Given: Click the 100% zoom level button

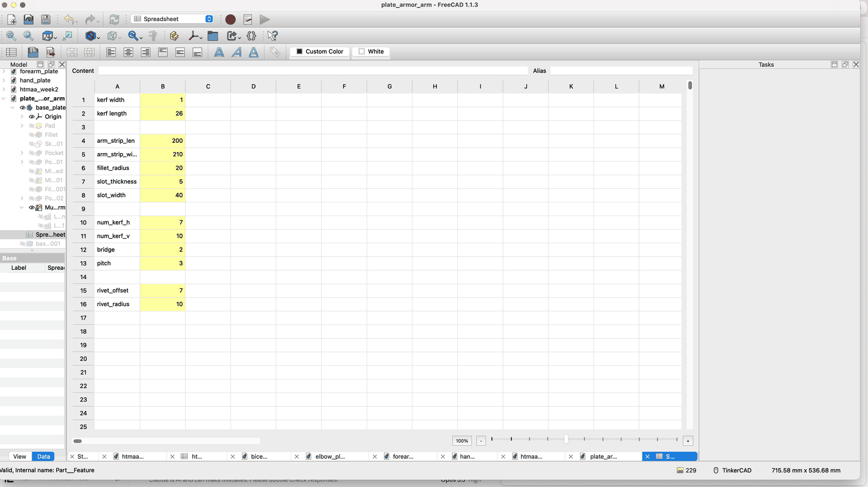Looking at the screenshot, I should point(462,441).
